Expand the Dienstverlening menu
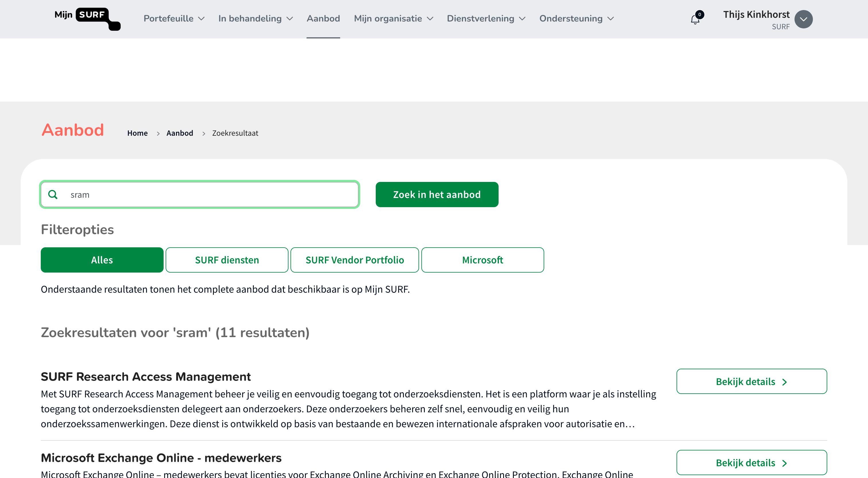This screenshot has height=478, width=868. click(x=486, y=19)
